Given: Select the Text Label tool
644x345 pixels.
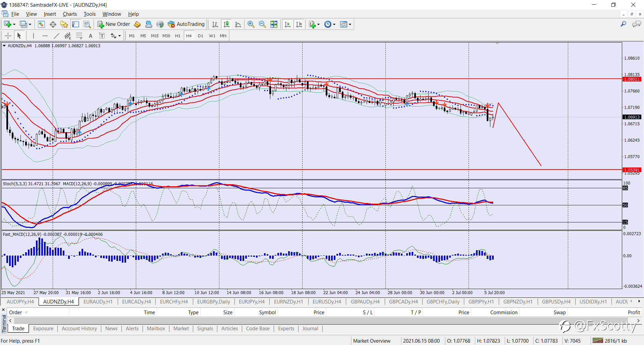Looking at the screenshot, I should [102, 36].
